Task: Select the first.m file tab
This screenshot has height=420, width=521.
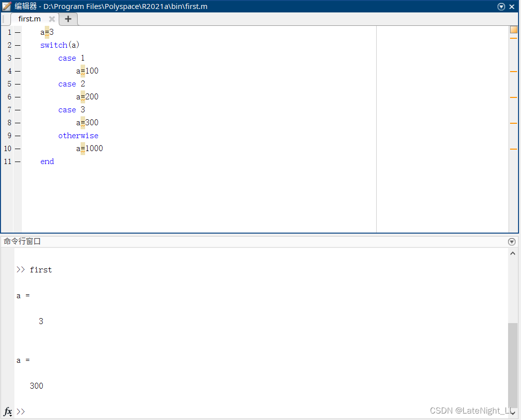Action: point(29,19)
